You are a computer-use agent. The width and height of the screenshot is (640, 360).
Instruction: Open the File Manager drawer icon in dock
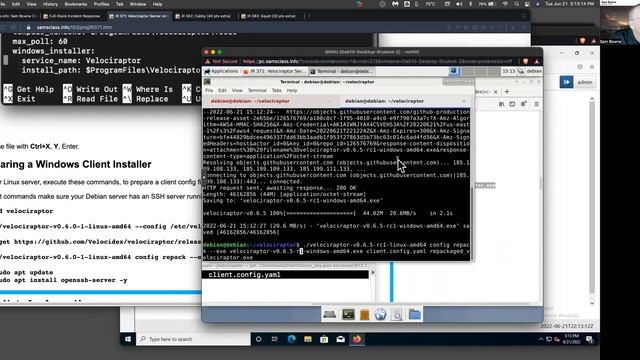click(x=364, y=314)
